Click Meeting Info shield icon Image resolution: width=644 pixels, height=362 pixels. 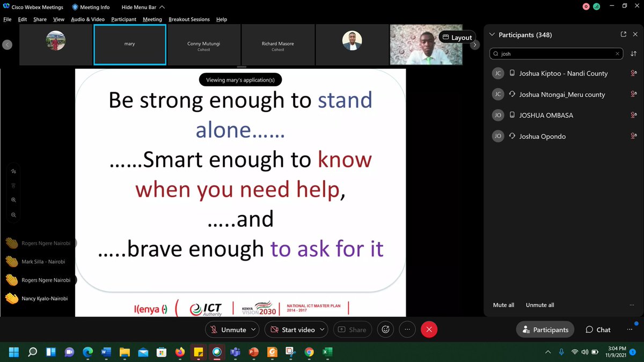point(75,7)
